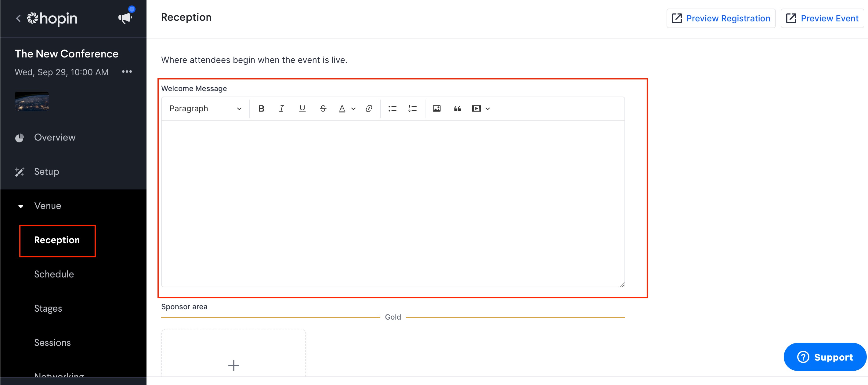Insert a bulleted list
The image size is (868, 385).
pyautogui.click(x=392, y=109)
